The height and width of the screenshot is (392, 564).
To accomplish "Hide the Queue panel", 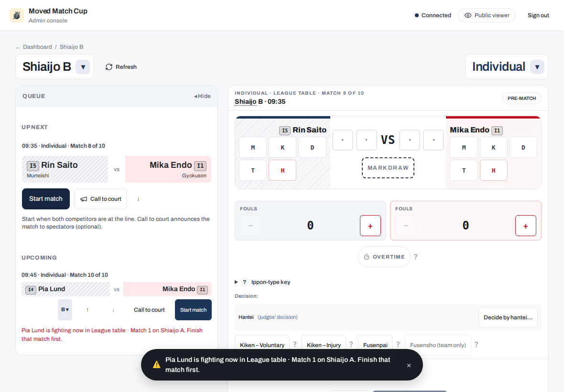I will 202,96.
